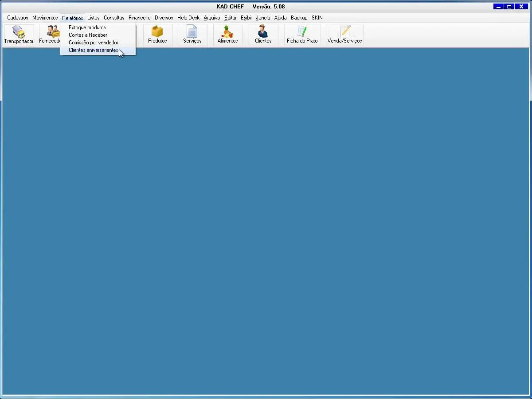Screen dimensions: 532x399
Task: Open the Backup menu
Action: (x=299, y=18)
